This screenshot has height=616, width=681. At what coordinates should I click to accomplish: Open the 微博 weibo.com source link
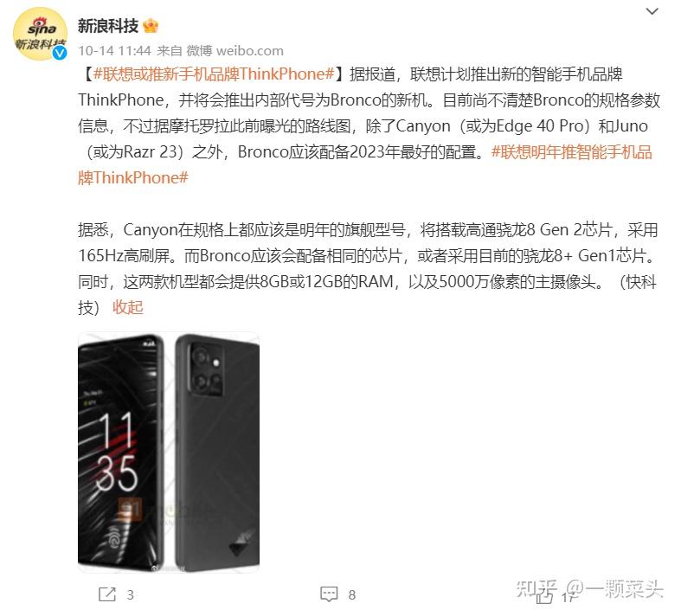[x=235, y=51]
